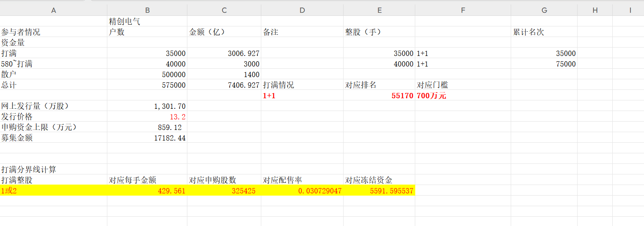Click the 对应配售率 header cell
The width and height of the screenshot is (644, 226).
click(302, 180)
